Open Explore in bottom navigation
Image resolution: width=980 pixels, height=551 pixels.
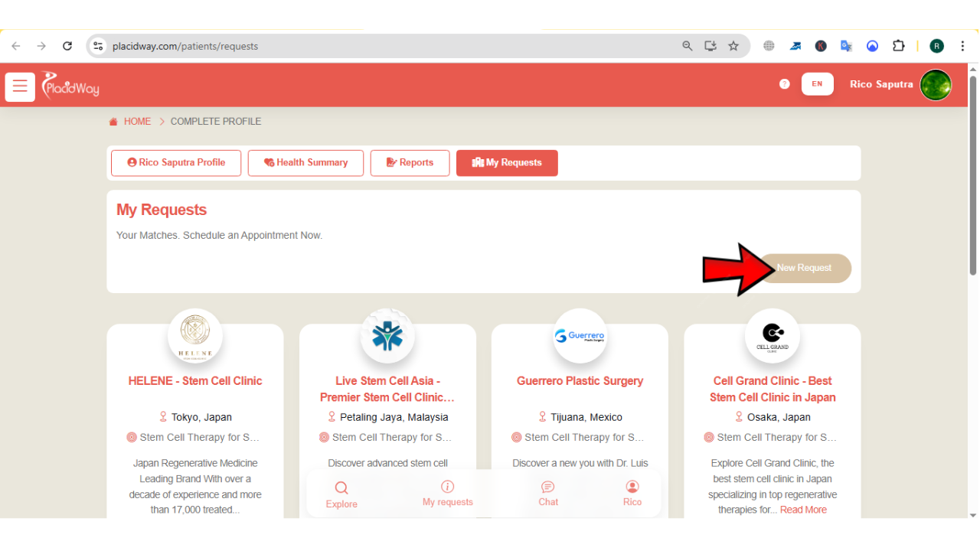341,494
